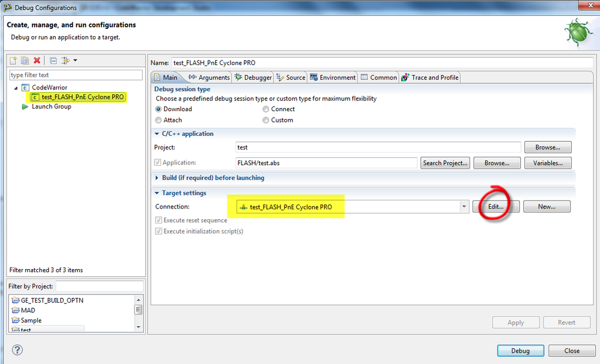Click the Revert button

coord(566,323)
